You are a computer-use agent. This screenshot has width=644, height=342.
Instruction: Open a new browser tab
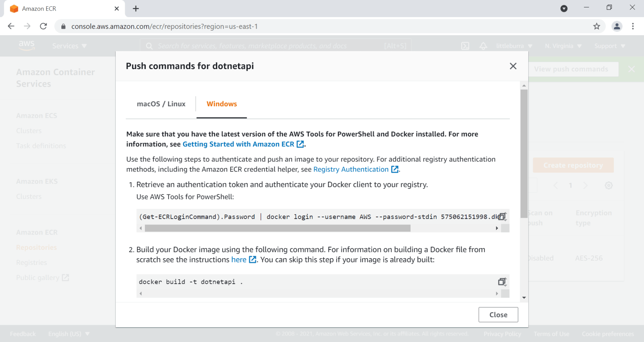[x=136, y=9]
